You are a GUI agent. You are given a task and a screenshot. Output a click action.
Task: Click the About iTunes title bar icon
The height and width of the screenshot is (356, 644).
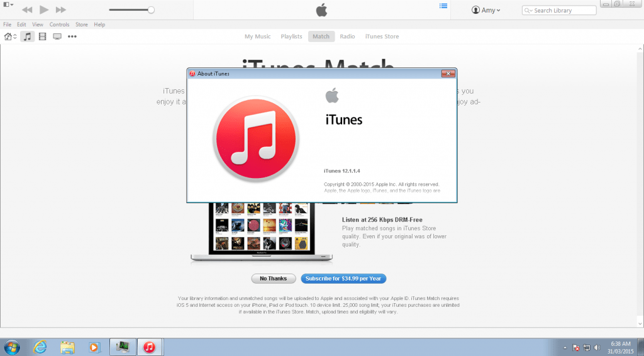coord(192,74)
